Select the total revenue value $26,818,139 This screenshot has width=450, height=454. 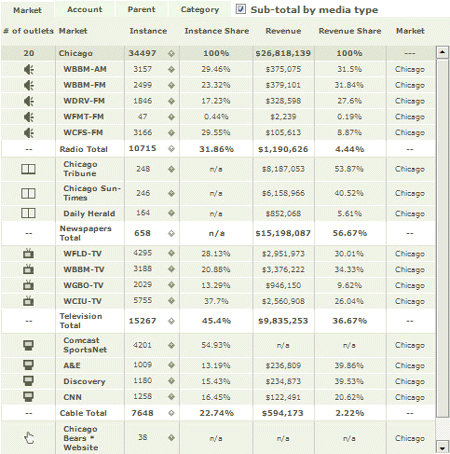pos(283,53)
